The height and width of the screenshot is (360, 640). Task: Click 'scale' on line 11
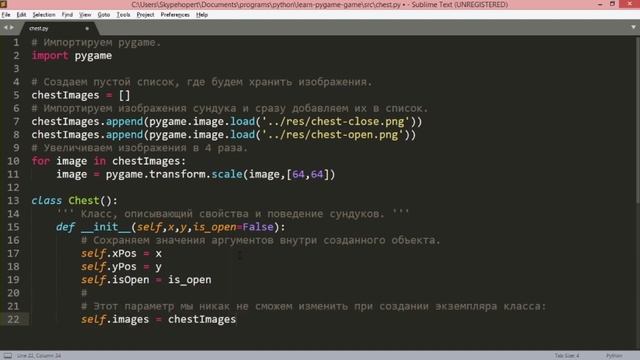coord(227,174)
